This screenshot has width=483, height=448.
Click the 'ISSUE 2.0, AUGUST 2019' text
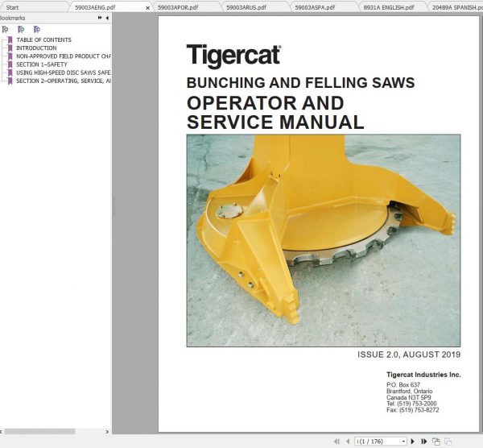(409, 355)
